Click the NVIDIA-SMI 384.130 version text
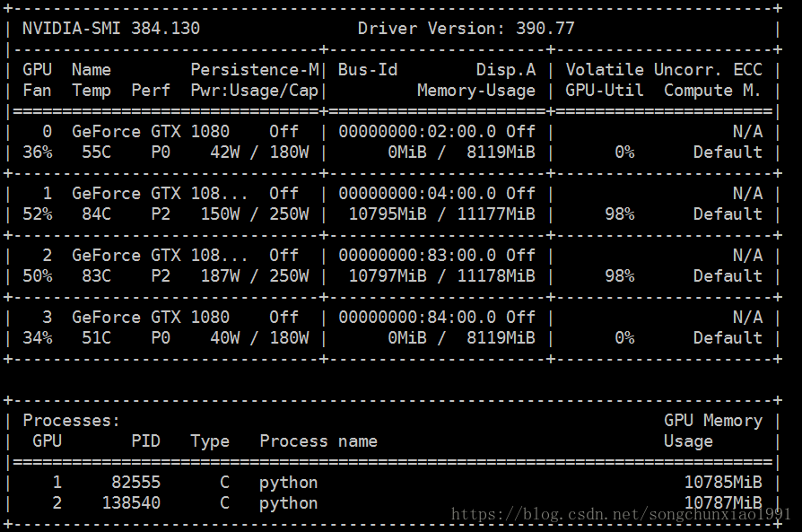This screenshot has height=532, width=802. point(111,28)
